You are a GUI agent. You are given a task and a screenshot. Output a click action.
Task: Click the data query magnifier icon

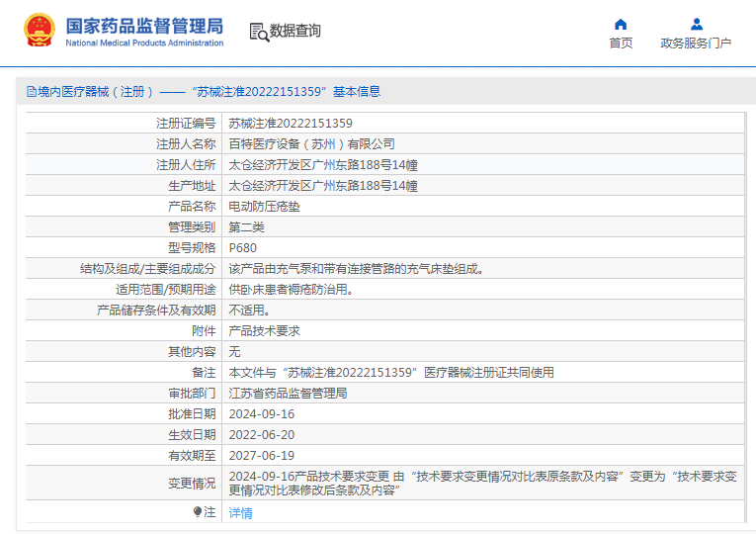click(259, 33)
